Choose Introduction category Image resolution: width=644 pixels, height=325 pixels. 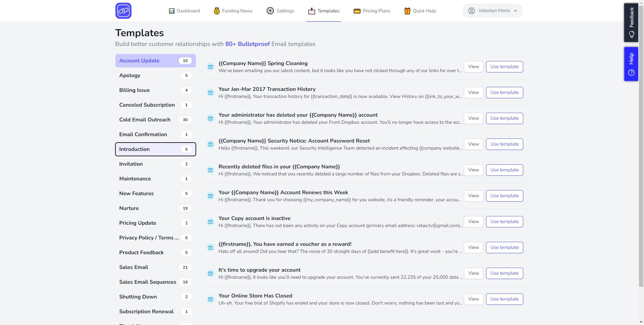[x=155, y=149]
